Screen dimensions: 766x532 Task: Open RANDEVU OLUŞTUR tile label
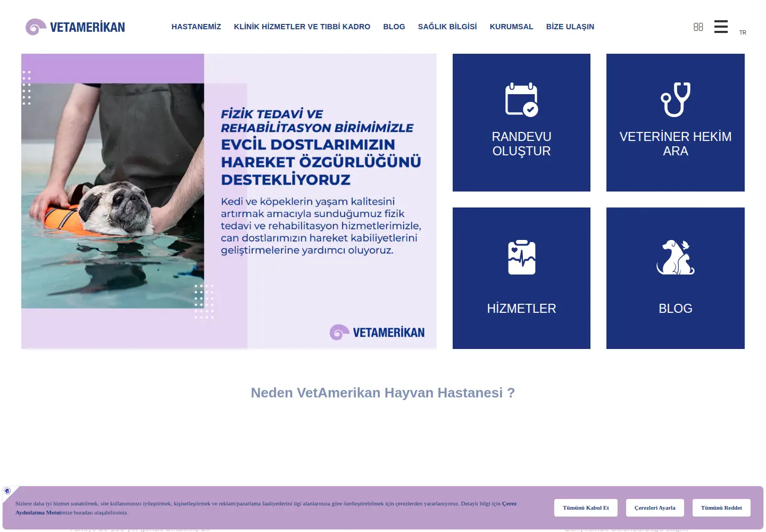(521, 144)
